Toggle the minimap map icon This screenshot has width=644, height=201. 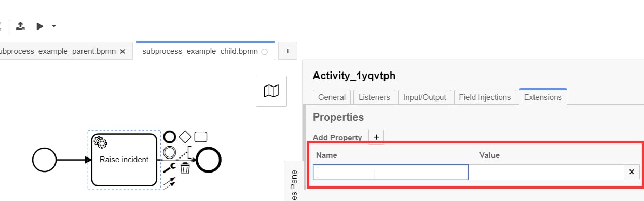click(x=271, y=91)
